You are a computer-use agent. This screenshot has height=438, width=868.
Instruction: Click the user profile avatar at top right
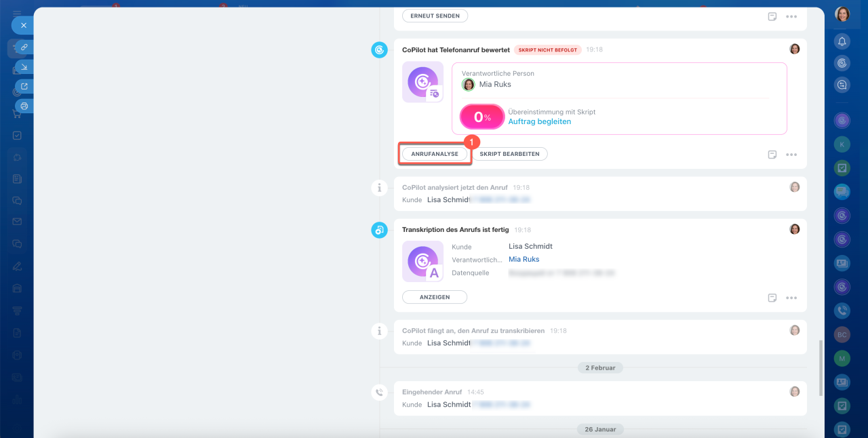tap(842, 14)
